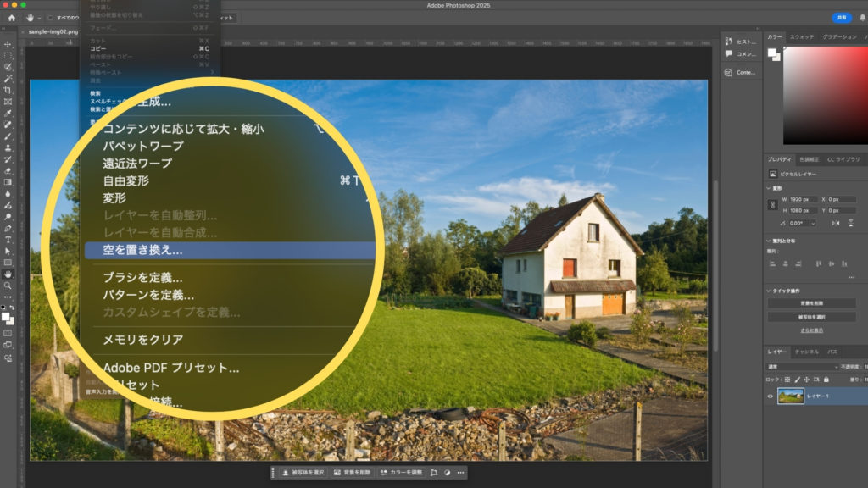Image resolution: width=868 pixels, height=488 pixels.
Task: Collapse the クイック操作 section
Action: tap(769, 291)
